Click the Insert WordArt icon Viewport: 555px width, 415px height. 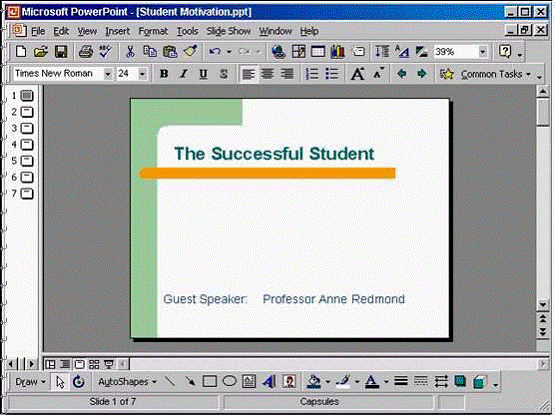[x=269, y=381]
